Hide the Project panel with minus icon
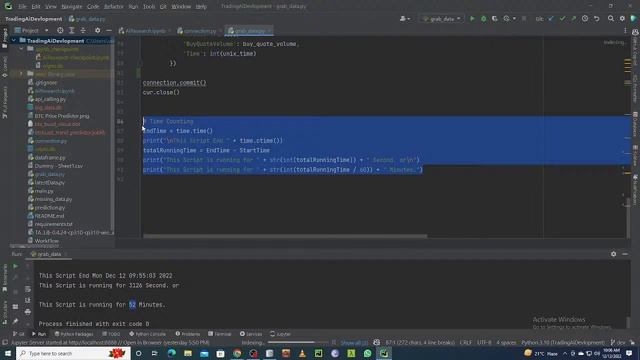The width and height of the screenshot is (640, 360). (109, 31)
